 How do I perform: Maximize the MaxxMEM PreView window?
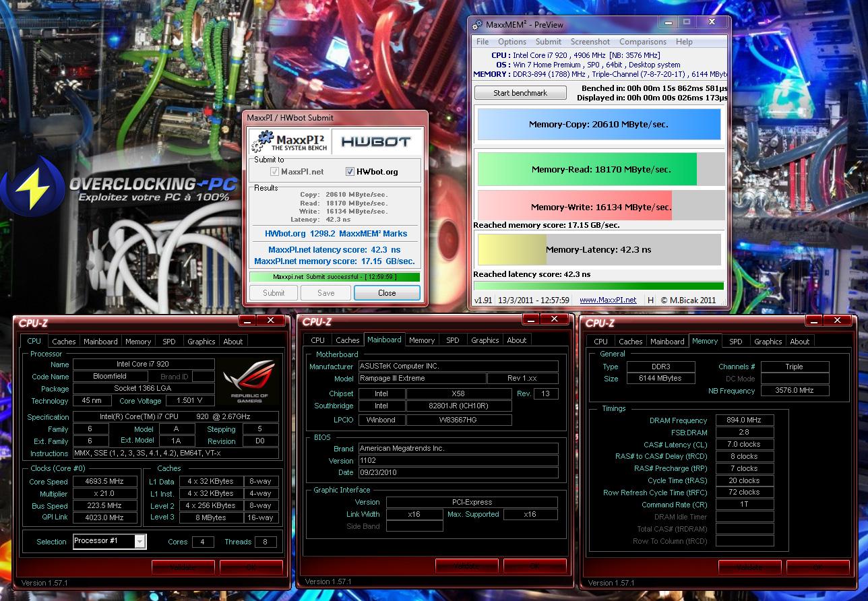(x=687, y=22)
